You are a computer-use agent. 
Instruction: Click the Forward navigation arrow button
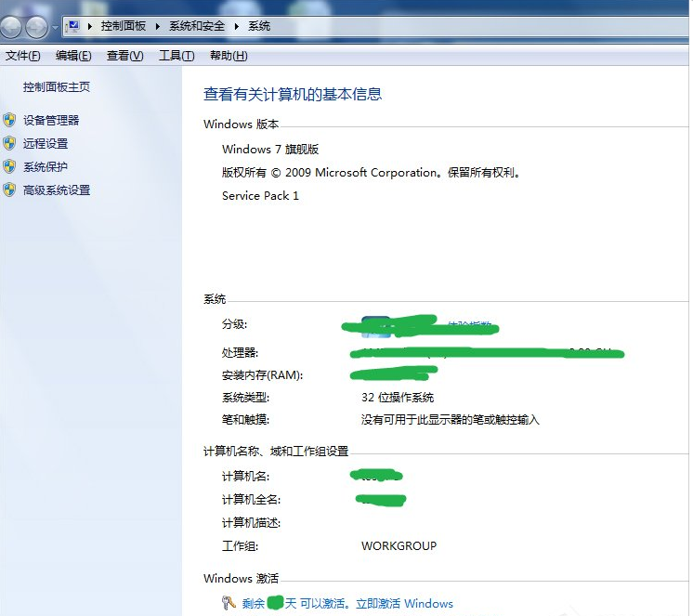tap(38, 27)
